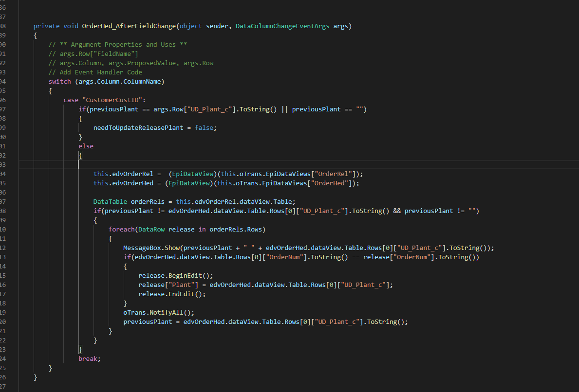Click the 'break' keyword
Viewport: 579px width, 392px height.
[88, 359]
